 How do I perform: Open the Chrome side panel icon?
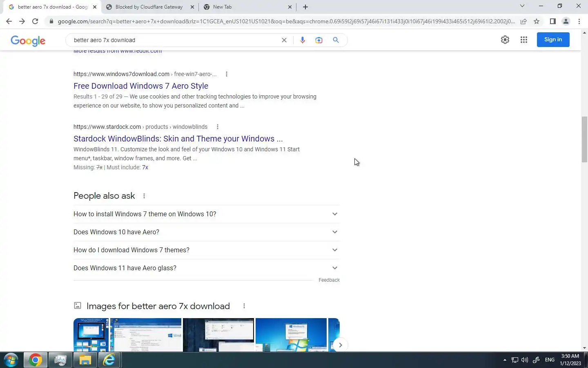click(552, 21)
